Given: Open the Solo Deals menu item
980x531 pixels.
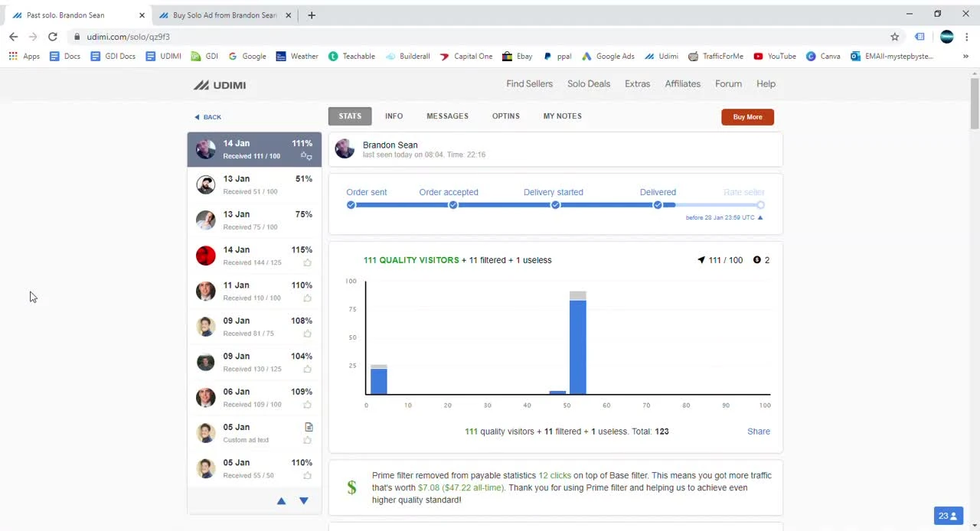Looking at the screenshot, I should [x=589, y=84].
